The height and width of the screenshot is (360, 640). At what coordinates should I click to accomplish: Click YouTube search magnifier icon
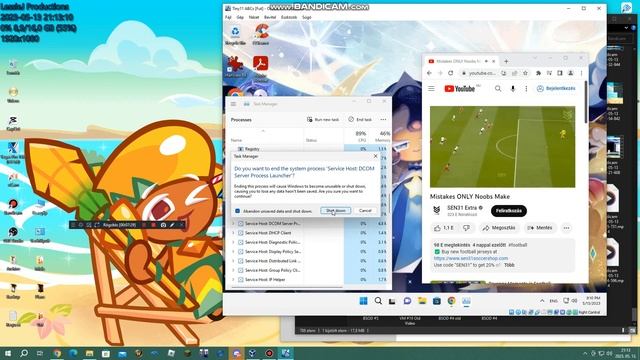click(x=498, y=89)
